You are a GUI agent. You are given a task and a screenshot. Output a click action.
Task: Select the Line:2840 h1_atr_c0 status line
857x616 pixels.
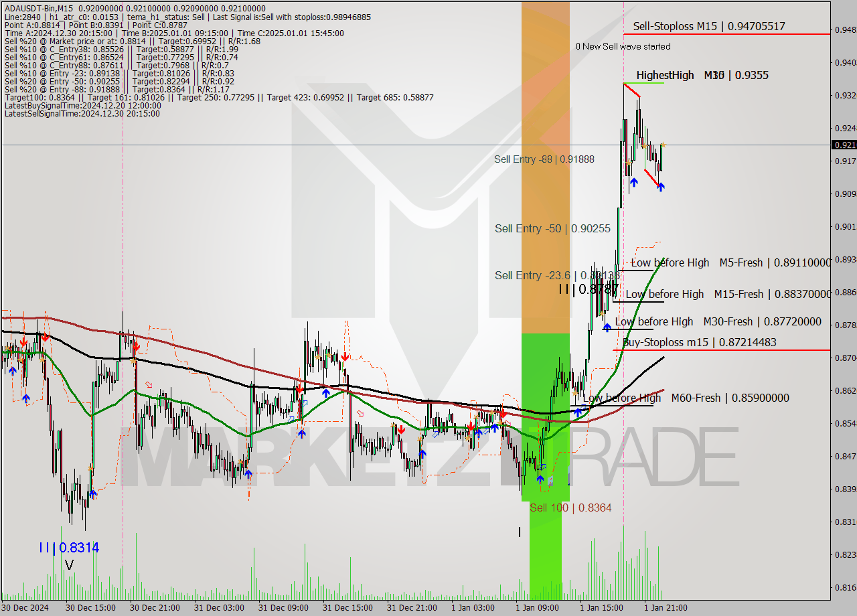(x=187, y=17)
